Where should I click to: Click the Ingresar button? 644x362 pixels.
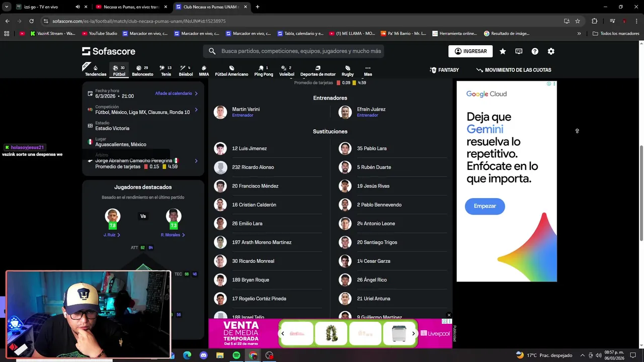(x=471, y=51)
